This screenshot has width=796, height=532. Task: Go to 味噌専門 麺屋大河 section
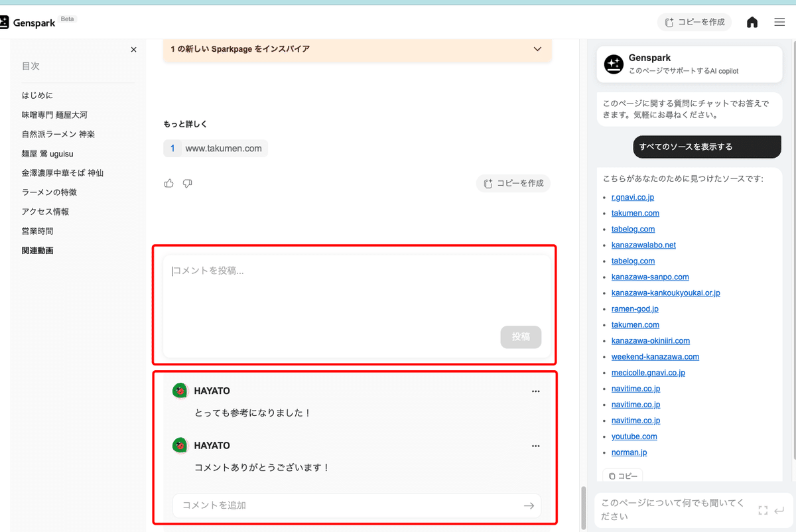pyautogui.click(x=54, y=115)
